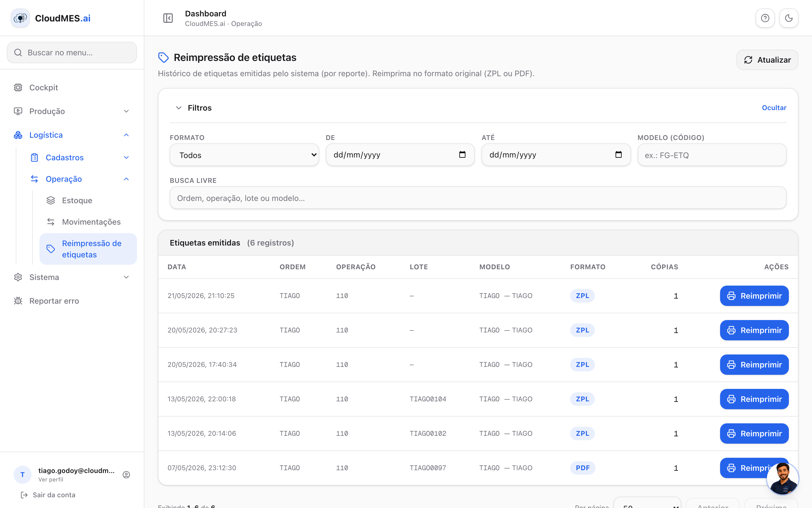Open profile via the user circle icon
The width and height of the screenshot is (812, 508).
126,474
